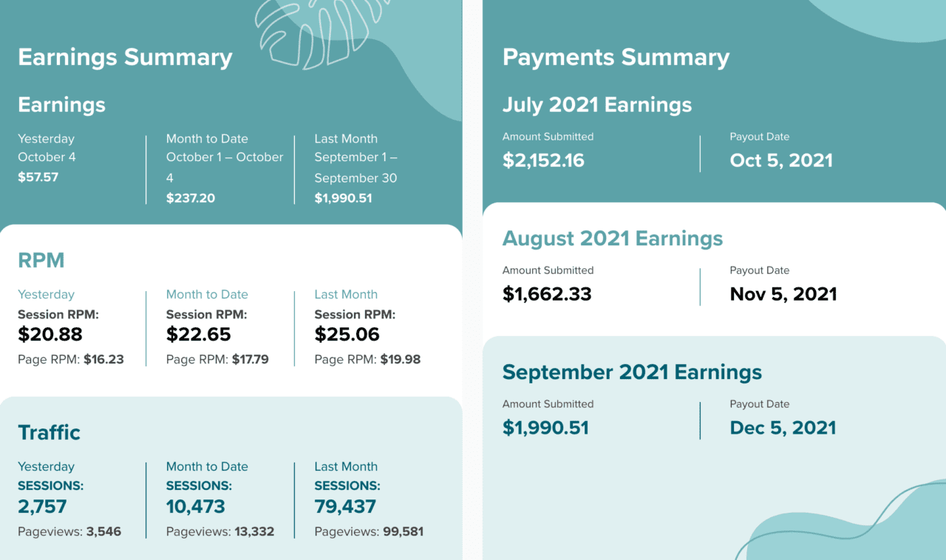
Task: Click the Nov 5, 2021 payout date
Action: click(783, 294)
